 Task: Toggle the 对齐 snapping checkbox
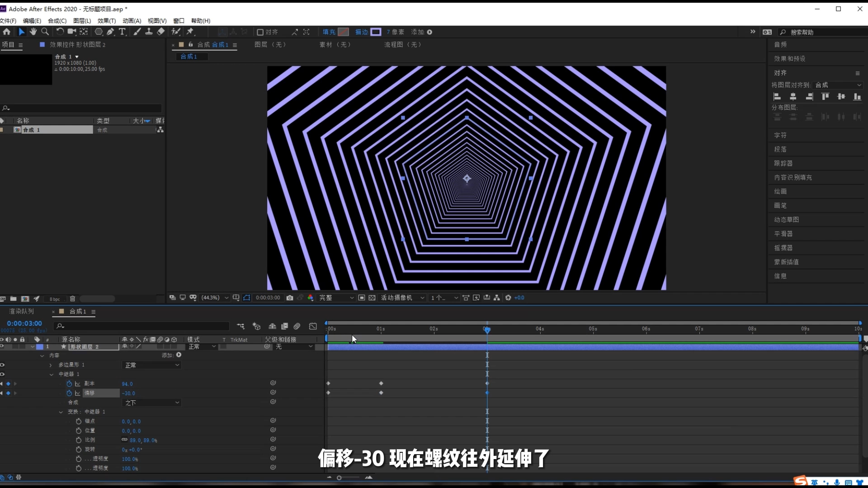pos(260,32)
